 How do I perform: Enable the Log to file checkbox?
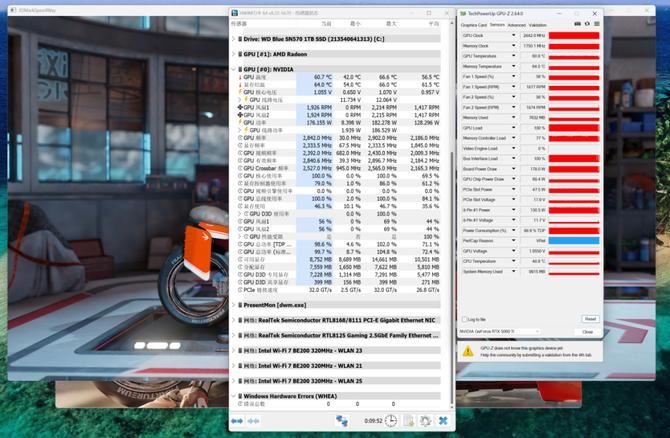[x=464, y=319]
